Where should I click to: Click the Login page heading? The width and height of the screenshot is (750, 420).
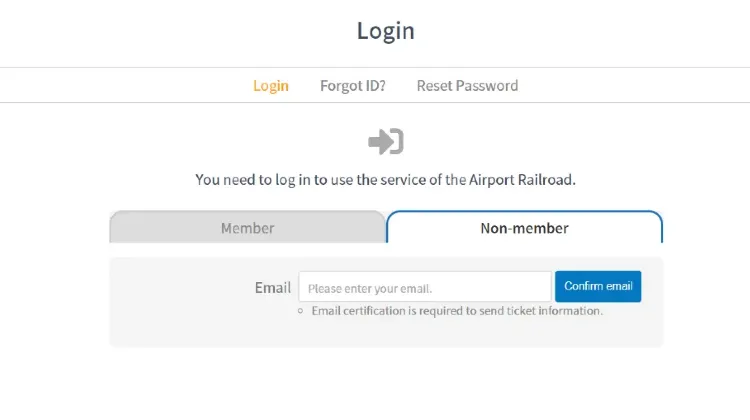tap(385, 31)
